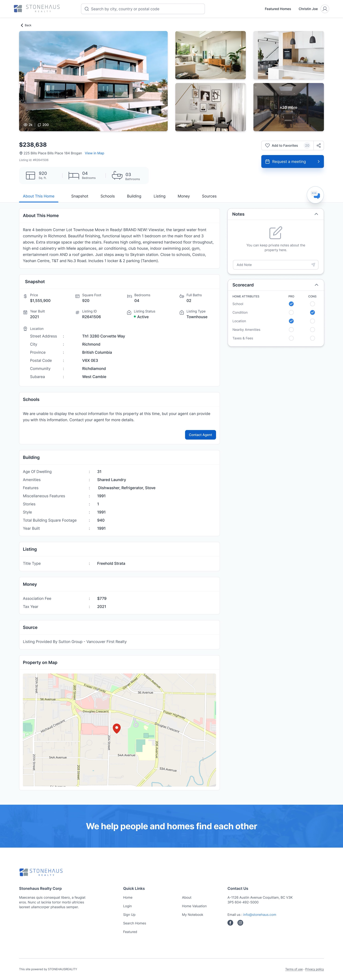Click the Year Built calendar icon
Viewport: 343px width, 980px height.
(25, 312)
